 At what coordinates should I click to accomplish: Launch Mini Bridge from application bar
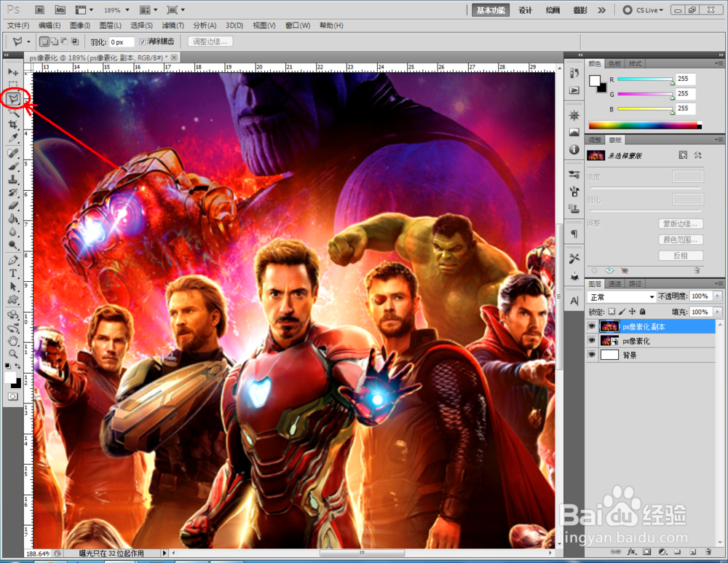point(60,9)
